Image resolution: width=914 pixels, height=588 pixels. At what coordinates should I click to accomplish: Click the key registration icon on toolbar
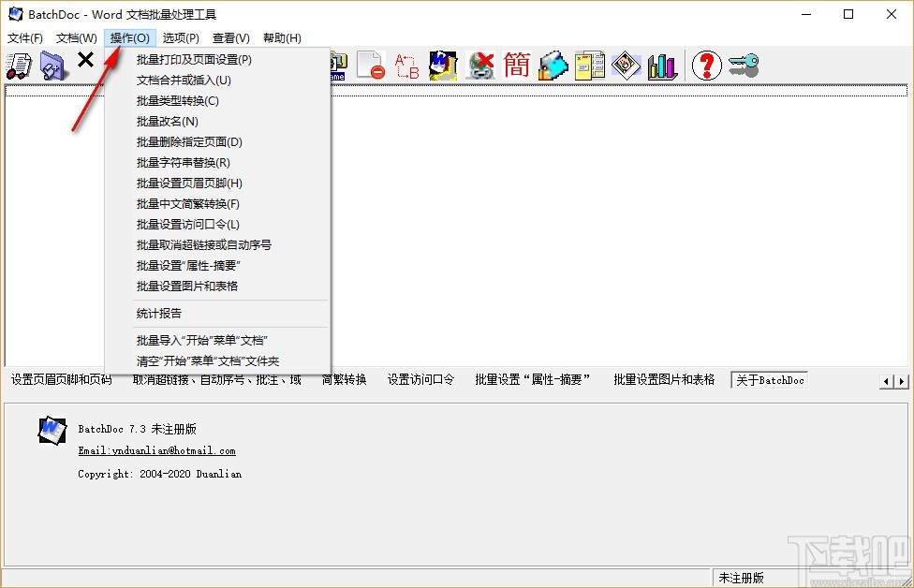tap(743, 66)
